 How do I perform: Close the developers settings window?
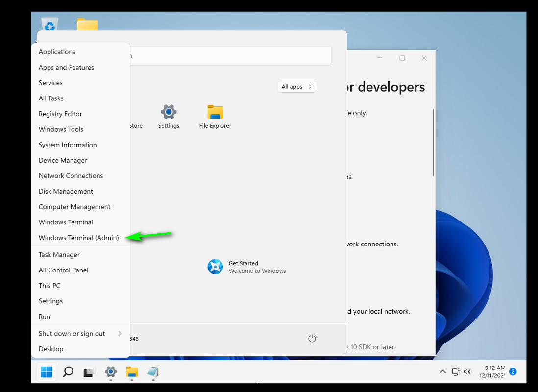[424, 58]
